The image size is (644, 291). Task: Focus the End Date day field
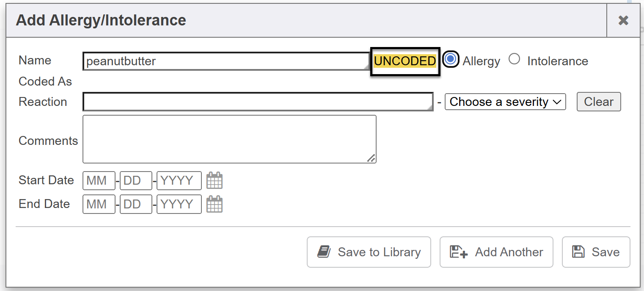[x=135, y=204]
